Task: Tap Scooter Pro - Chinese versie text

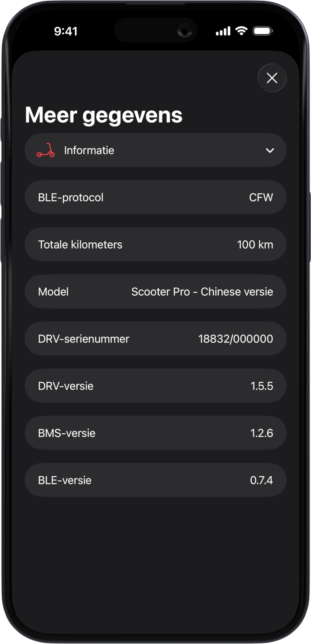Action: pos(202,292)
